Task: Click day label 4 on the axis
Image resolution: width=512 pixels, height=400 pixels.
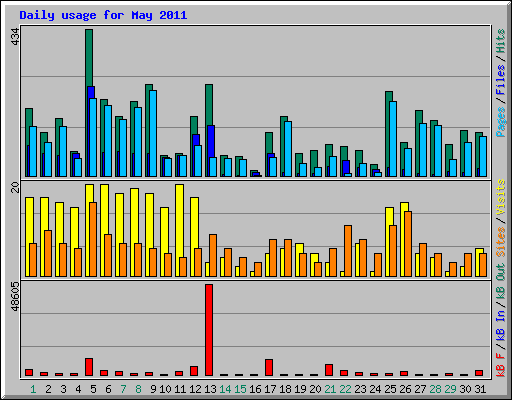Action: (x=78, y=389)
